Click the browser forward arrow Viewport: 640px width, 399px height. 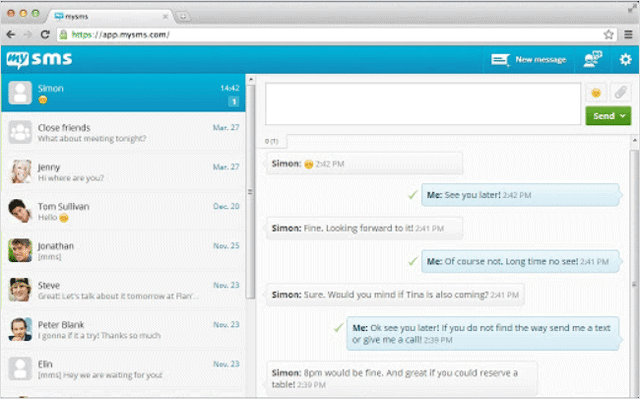point(28,35)
